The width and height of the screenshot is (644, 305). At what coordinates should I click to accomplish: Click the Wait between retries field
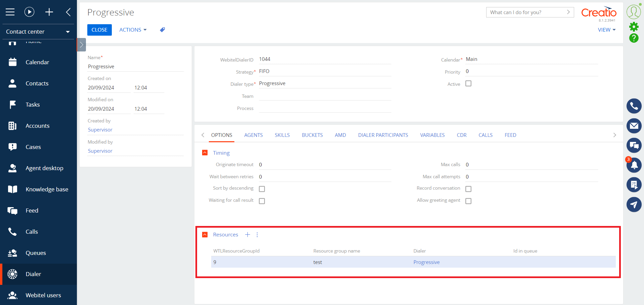click(325, 177)
